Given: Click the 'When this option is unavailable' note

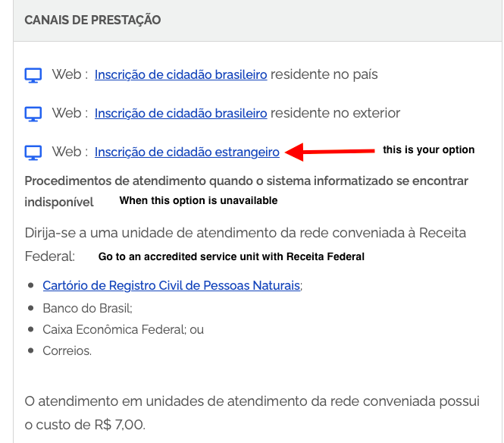Looking at the screenshot, I should tap(199, 200).
